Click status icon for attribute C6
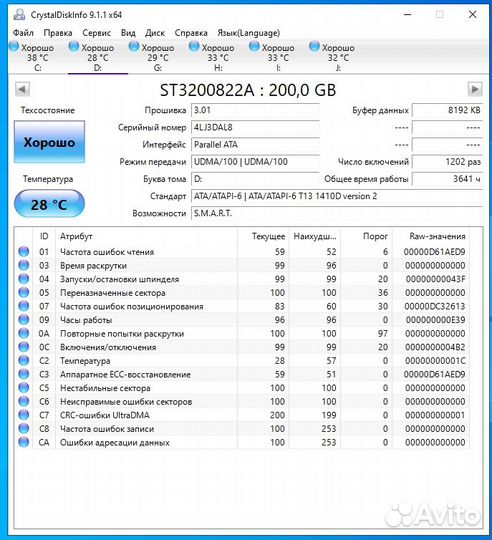492x540 pixels. [x=24, y=401]
